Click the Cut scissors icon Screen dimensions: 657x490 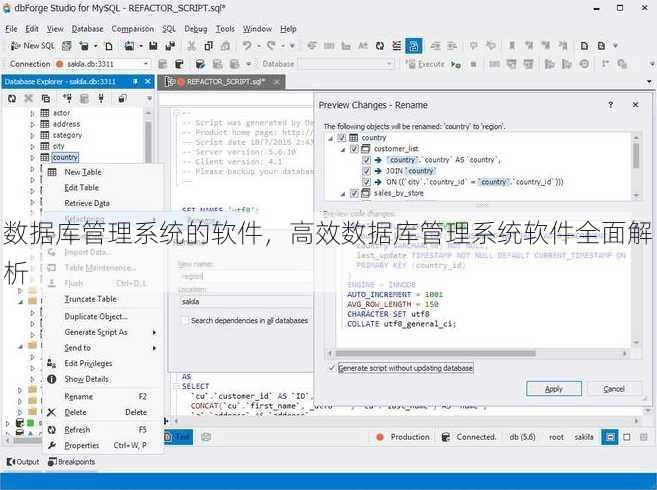[191, 46]
